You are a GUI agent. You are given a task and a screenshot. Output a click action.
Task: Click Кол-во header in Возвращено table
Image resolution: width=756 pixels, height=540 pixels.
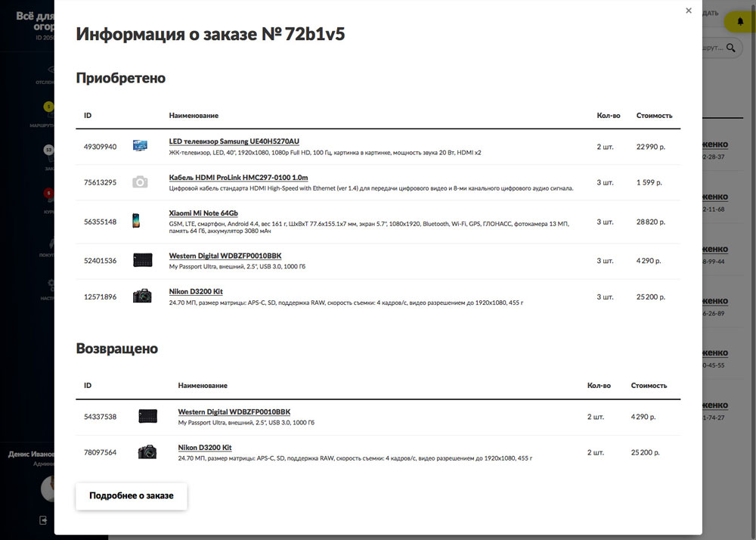[599, 385]
